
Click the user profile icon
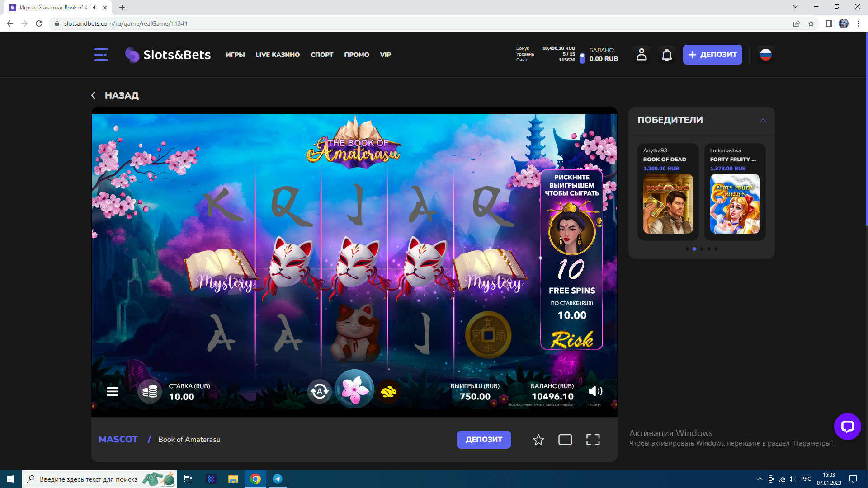642,55
